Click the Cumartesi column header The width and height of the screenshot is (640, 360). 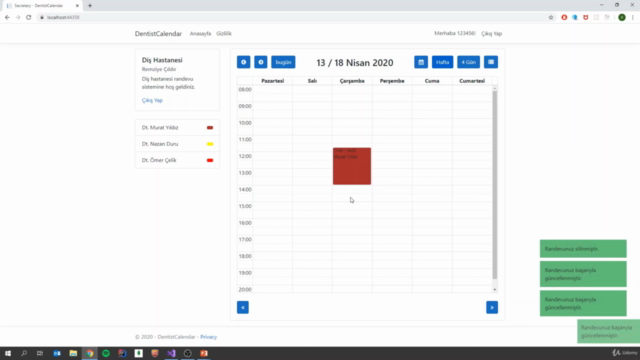[472, 81]
